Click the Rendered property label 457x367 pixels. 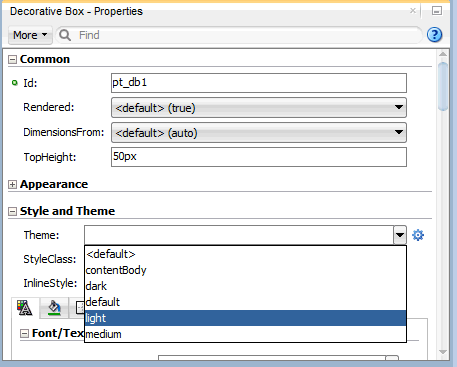49,107
